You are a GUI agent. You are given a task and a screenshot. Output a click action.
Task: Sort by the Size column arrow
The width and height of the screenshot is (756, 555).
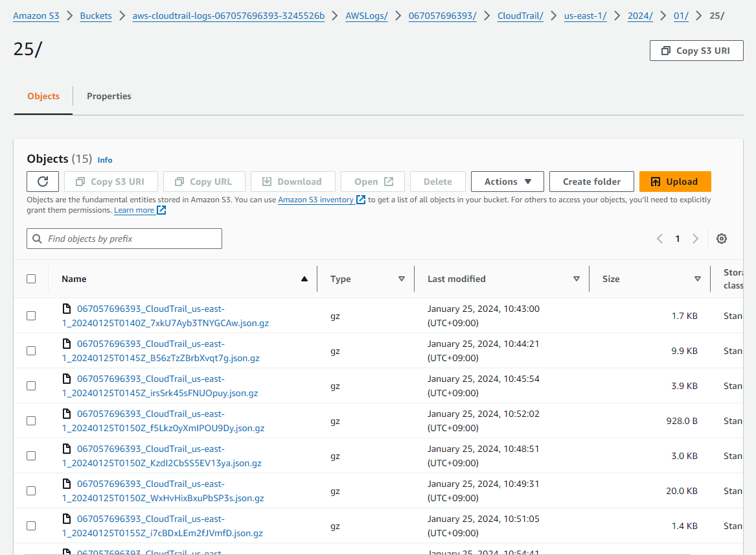click(x=697, y=279)
